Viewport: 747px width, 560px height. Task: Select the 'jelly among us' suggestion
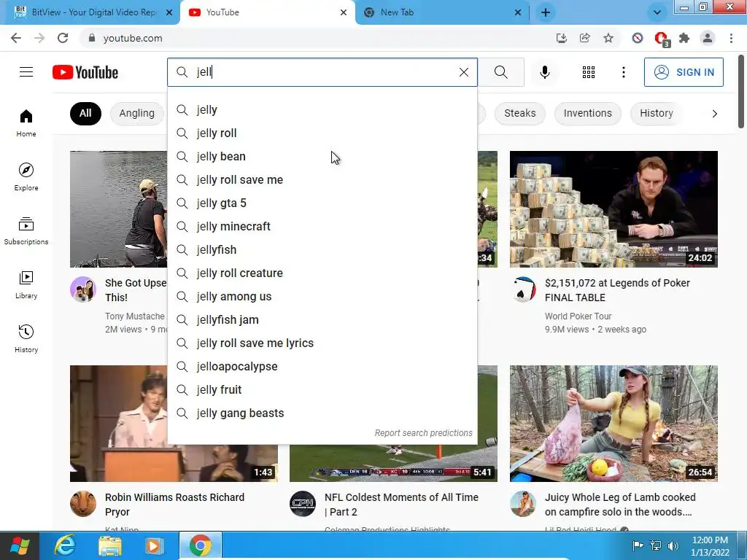pos(322,296)
